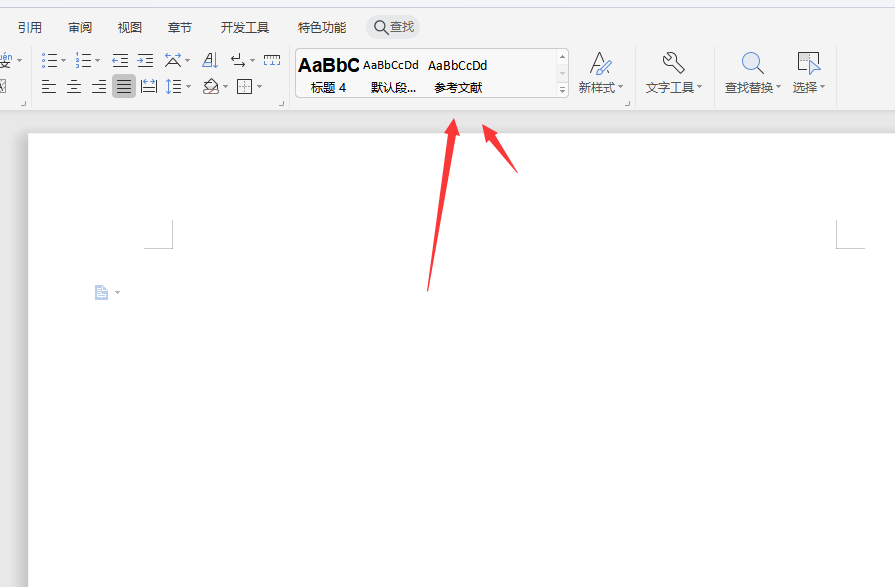Align text to the left

coord(49,87)
